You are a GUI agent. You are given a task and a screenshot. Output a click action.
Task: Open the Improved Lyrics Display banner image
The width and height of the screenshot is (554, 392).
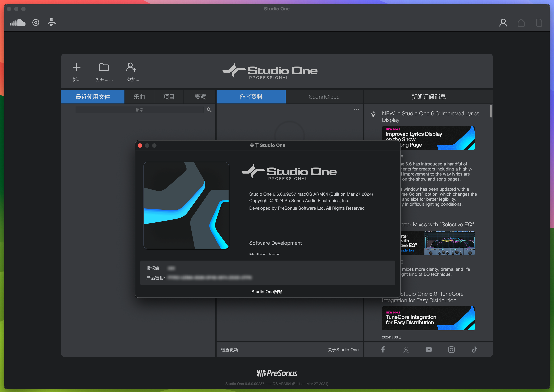tap(428, 138)
